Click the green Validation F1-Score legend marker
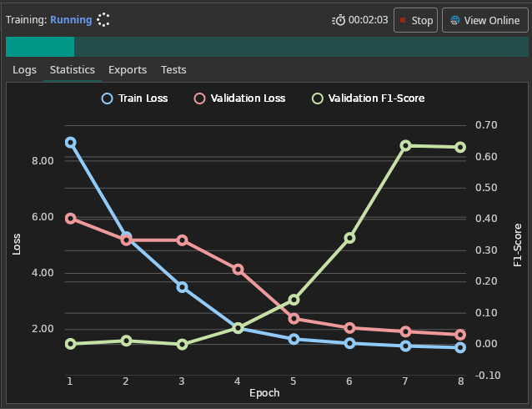Image resolution: width=532 pixels, height=409 pixels. point(317,98)
